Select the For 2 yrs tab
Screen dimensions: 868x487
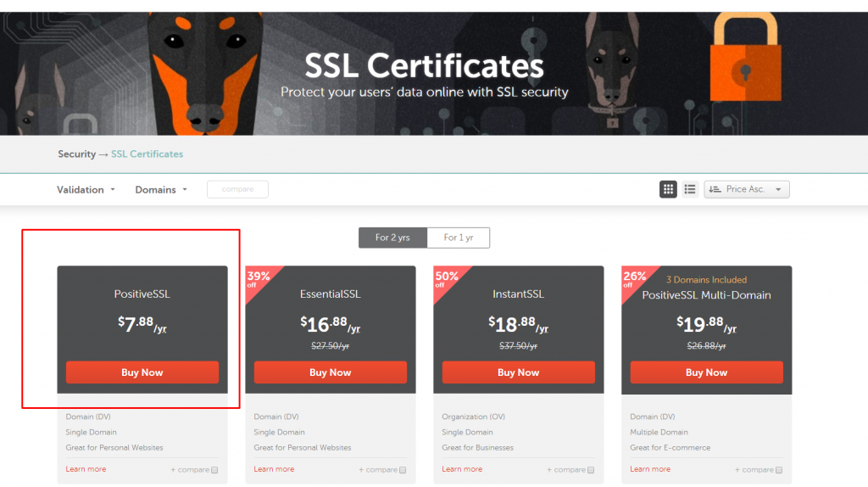click(x=392, y=238)
